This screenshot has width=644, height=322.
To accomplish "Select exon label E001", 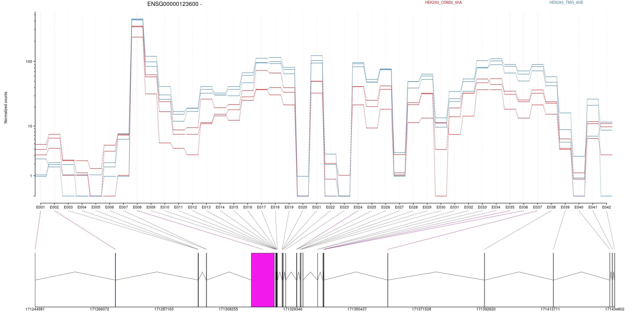I will 41,207.
